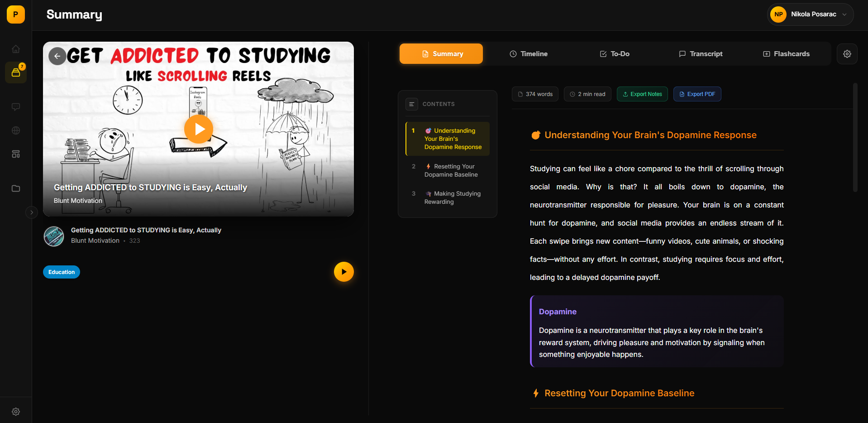
Task: Jump to Resetting Your Dopamine Baseline section
Action: point(451,171)
